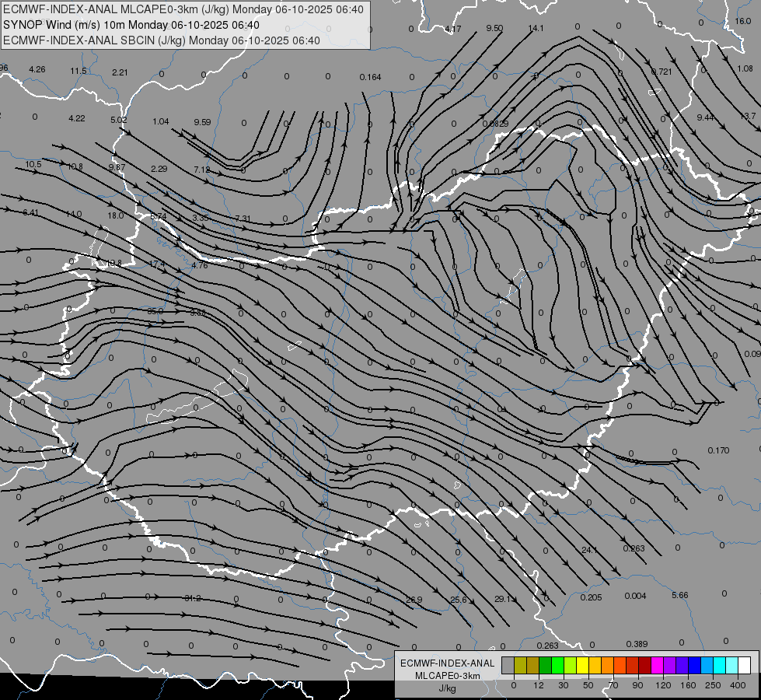
Task: Click the 11.5 grid value
Action: pyautogui.click(x=79, y=71)
